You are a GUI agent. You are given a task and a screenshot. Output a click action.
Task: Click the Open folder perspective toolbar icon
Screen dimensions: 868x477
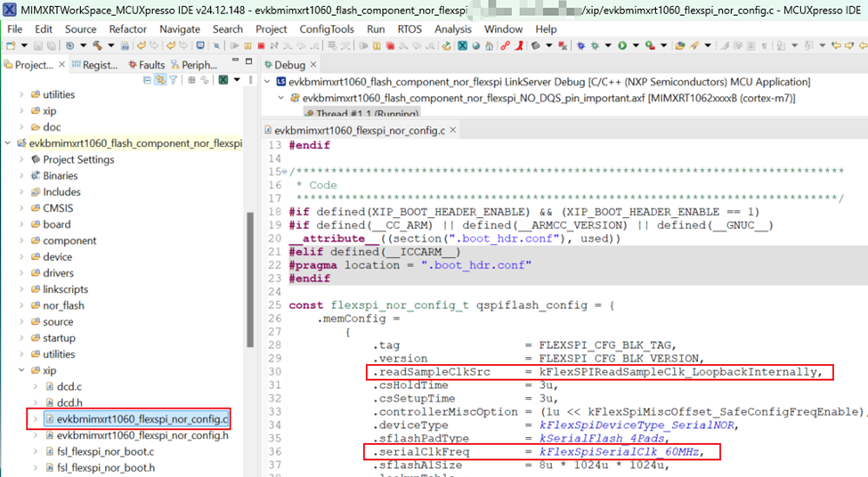click(680, 46)
